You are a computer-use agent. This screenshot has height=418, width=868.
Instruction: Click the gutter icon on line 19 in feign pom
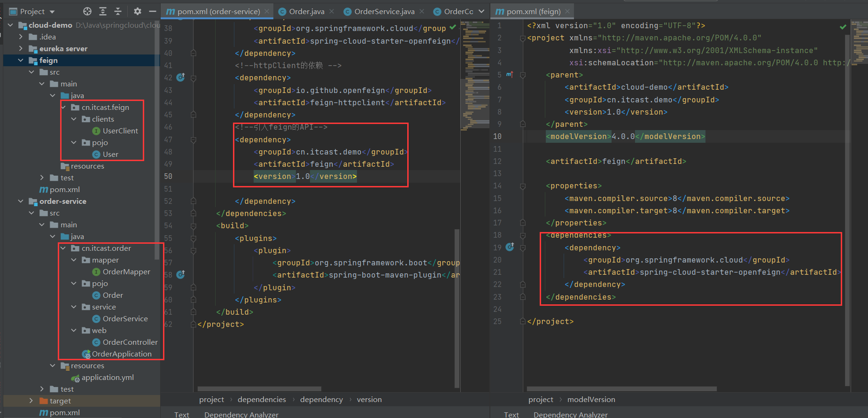(x=510, y=247)
